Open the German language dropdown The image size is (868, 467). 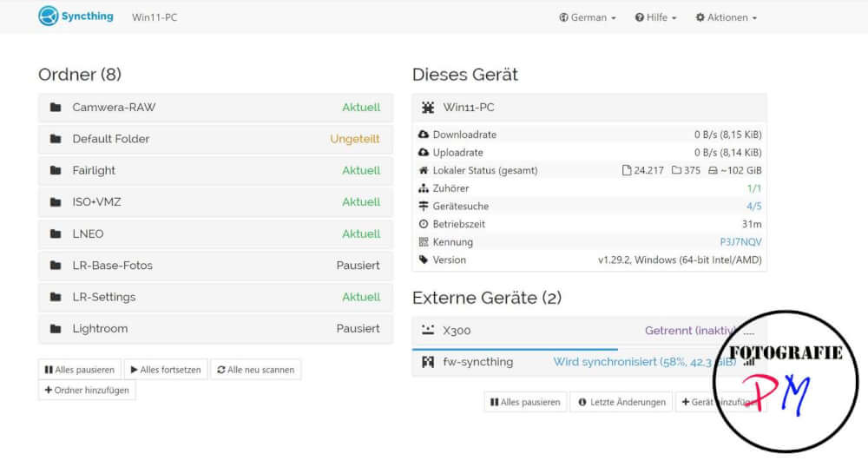(x=588, y=17)
